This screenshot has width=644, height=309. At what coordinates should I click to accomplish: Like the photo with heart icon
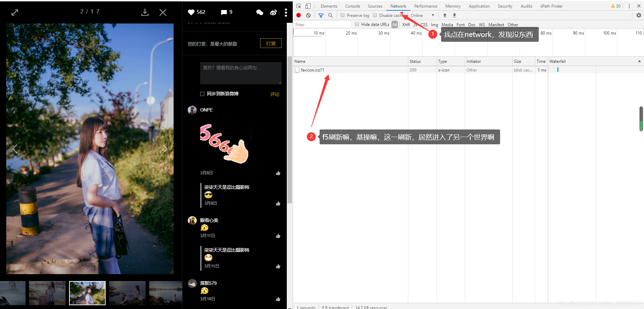click(191, 12)
